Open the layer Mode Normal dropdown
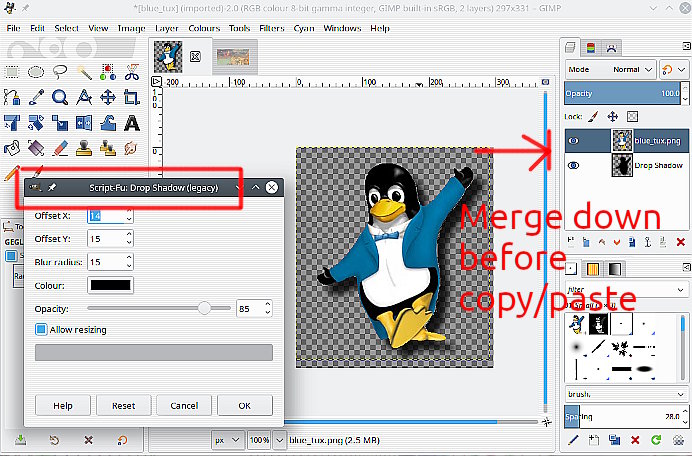The image size is (692, 456). 610,70
